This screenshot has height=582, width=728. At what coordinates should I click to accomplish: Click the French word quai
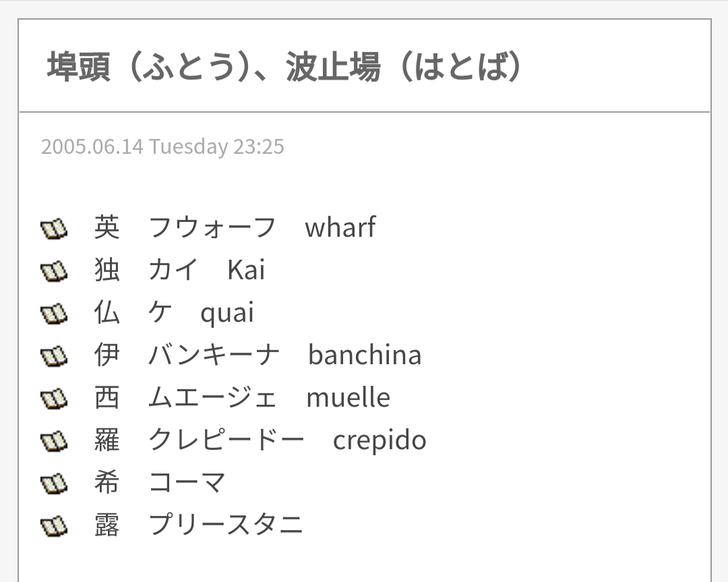227,312
